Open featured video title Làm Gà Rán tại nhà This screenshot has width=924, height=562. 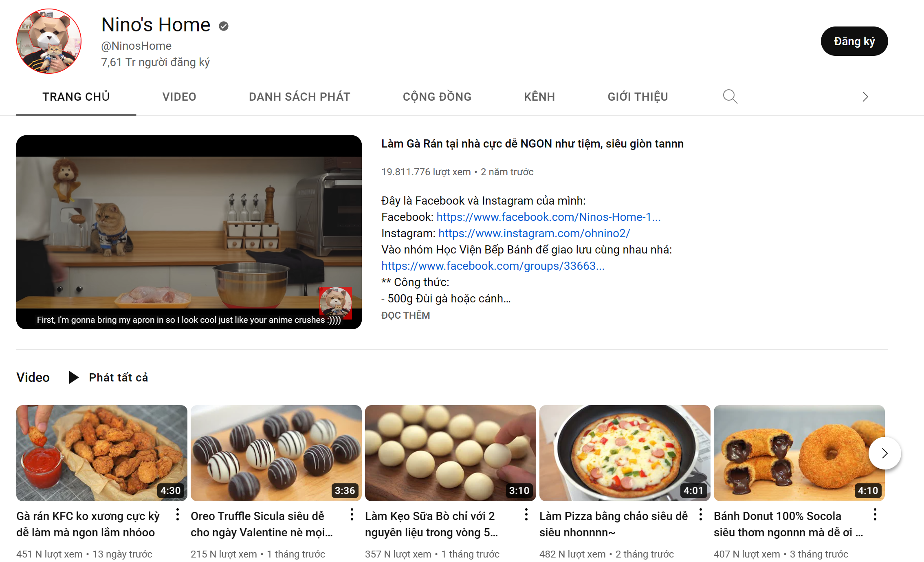(532, 144)
